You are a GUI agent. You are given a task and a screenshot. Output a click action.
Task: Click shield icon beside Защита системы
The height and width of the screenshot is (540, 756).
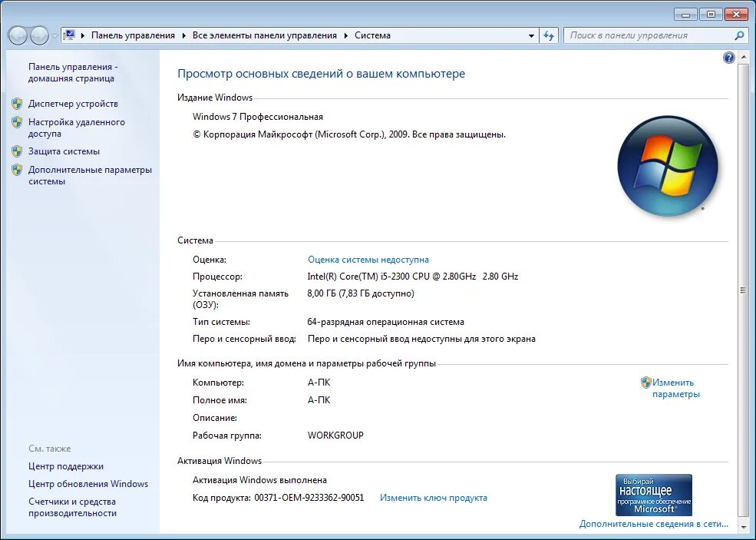17,151
